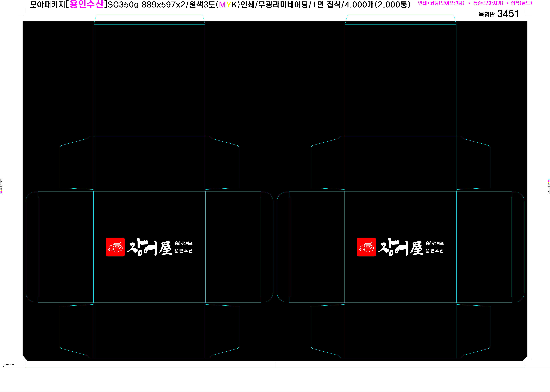Screen dimensions: 550x392
Task: Click the red eel logo on left box
Action: 115,247
